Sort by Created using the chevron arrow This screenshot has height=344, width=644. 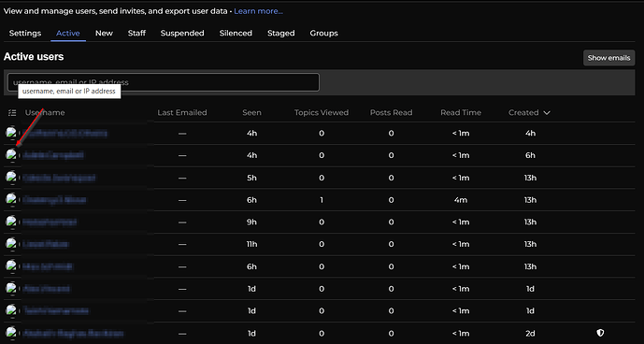(547, 112)
